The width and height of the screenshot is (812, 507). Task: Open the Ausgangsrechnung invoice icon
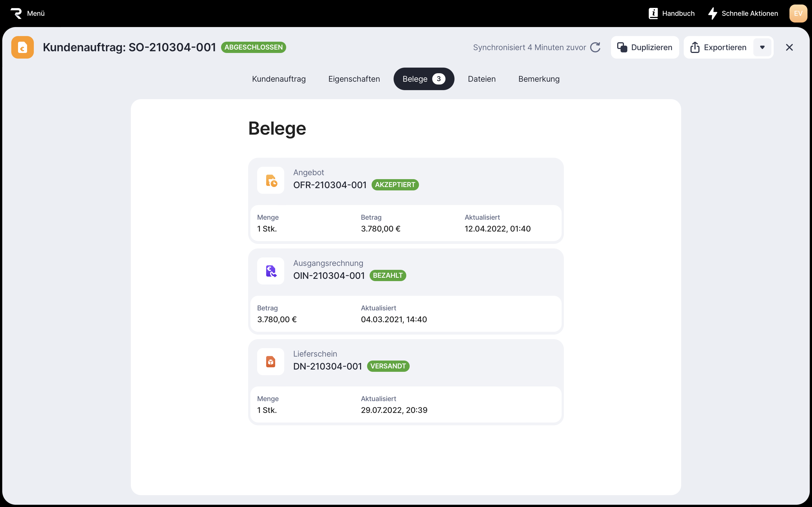click(270, 271)
